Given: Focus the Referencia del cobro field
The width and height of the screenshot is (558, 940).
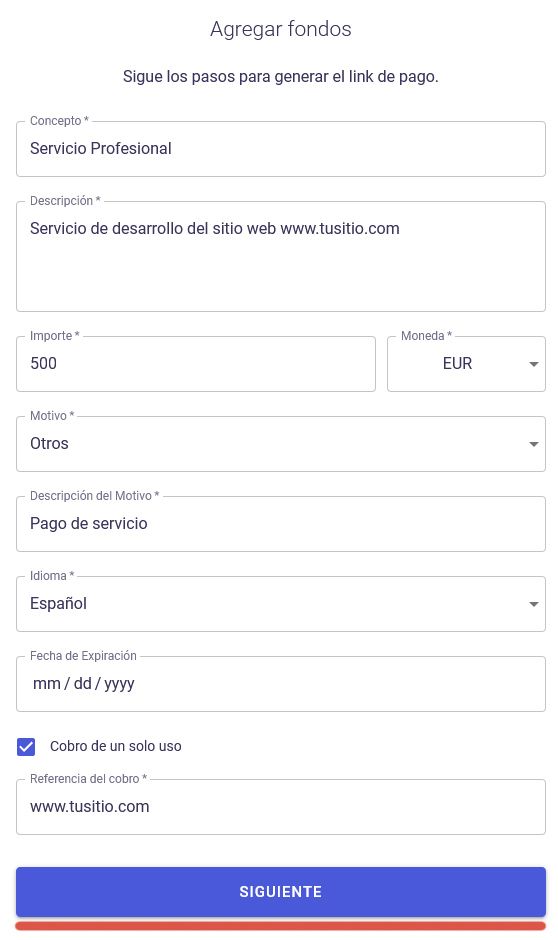Looking at the screenshot, I should (280, 807).
